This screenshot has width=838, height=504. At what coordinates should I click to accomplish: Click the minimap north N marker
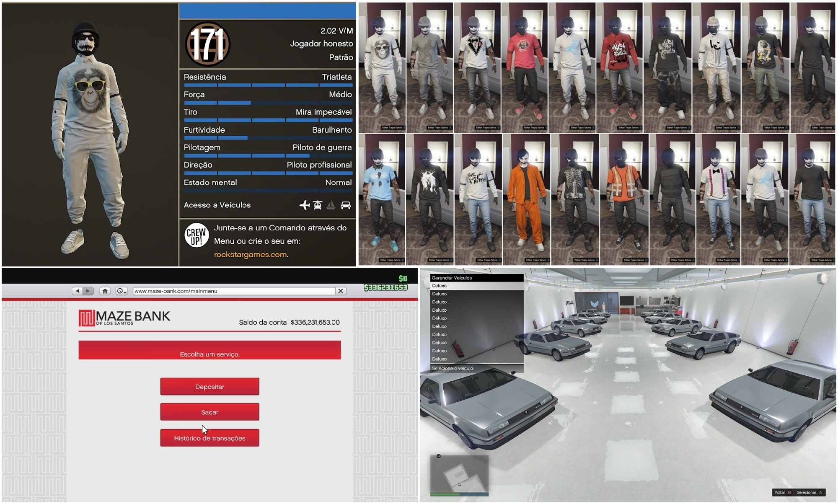tap(439, 456)
